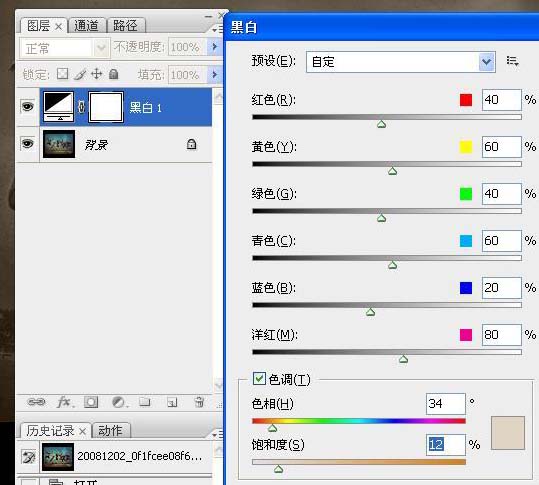Open the blend mode 正常 dropdown
Viewport: 539px width, 485px height.
[64, 48]
